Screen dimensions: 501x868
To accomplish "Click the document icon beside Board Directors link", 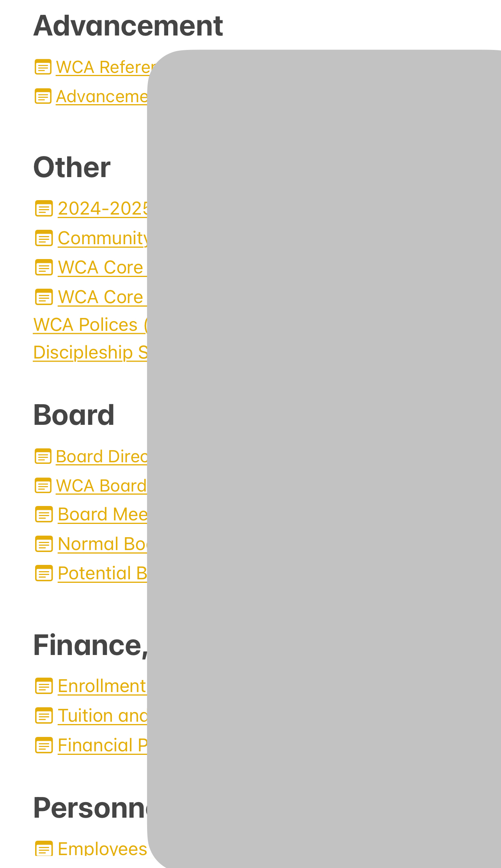I will pos(43,456).
